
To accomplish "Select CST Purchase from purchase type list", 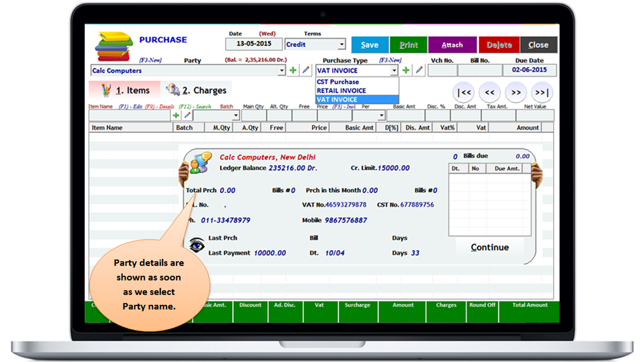I will point(338,82).
